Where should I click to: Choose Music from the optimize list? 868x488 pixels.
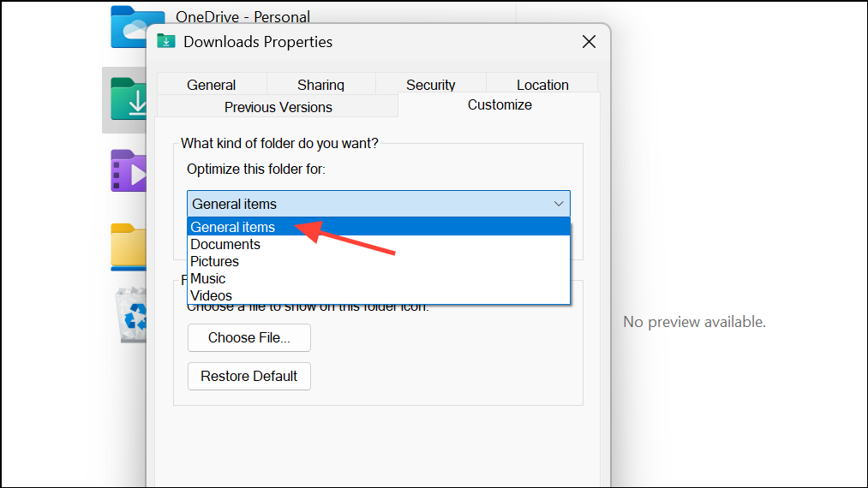tap(208, 278)
